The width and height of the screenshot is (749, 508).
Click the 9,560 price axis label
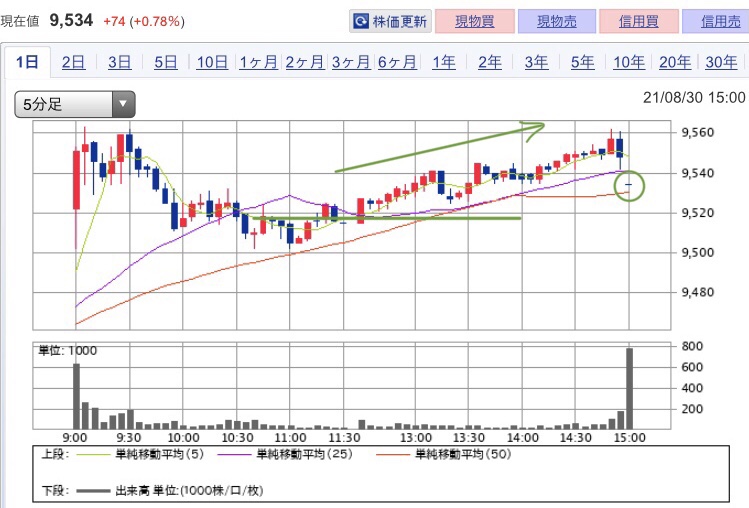click(x=698, y=132)
